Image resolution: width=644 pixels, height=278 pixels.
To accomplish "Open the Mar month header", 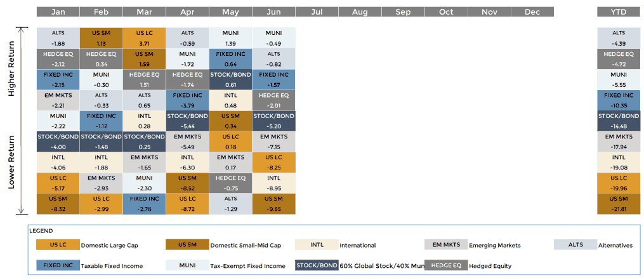I will coord(144,12).
